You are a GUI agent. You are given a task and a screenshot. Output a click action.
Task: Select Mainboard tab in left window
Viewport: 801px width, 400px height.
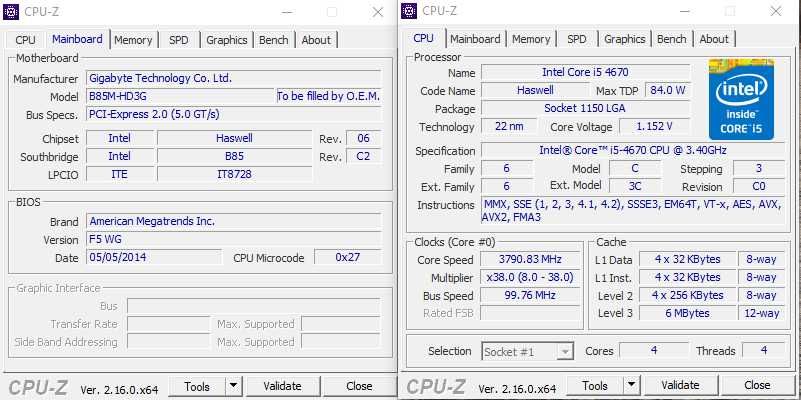[x=77, y=39]
